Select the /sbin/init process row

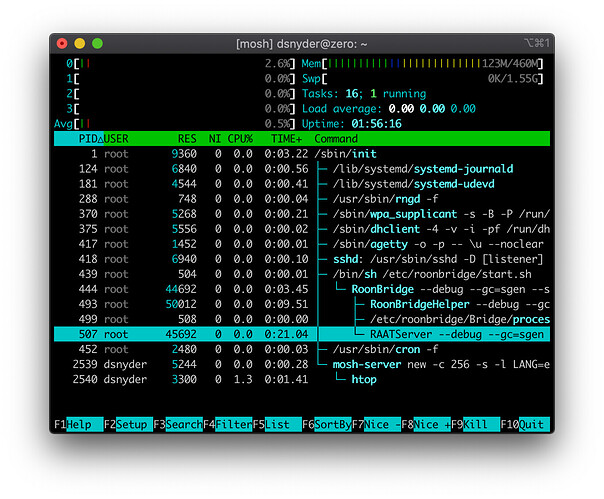pyautogui.click(x=302, y=154)
